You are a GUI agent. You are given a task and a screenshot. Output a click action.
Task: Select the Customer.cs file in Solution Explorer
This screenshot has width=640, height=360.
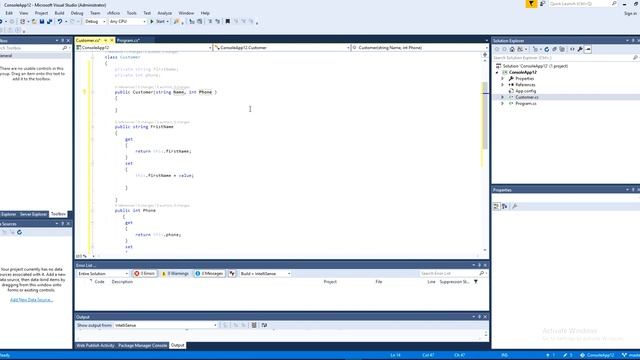pos(527,98)
